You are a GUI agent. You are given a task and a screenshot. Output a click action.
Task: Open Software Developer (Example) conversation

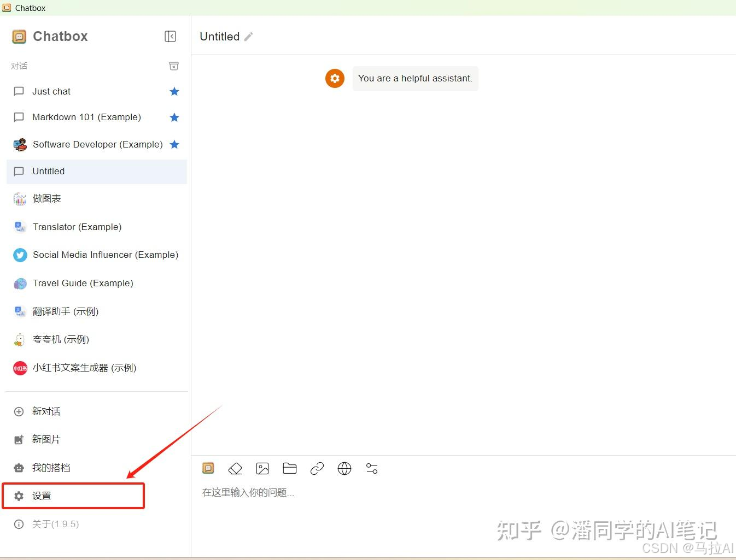(x=97, y=144)
